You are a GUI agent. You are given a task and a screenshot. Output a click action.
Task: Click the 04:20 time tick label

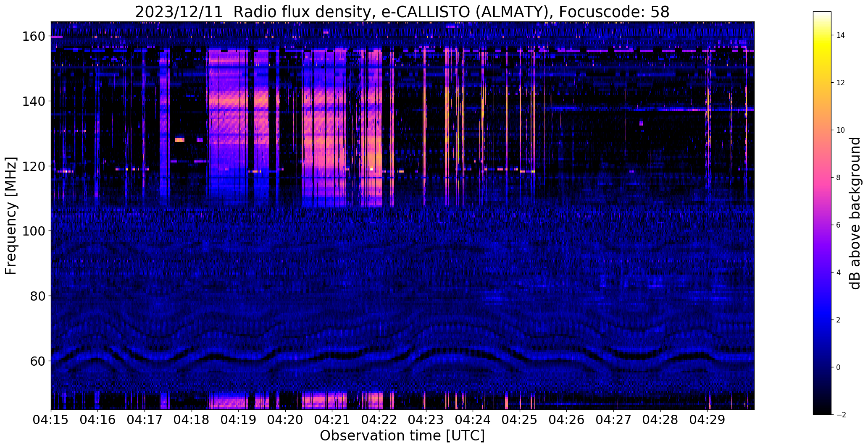pos(285,420)
